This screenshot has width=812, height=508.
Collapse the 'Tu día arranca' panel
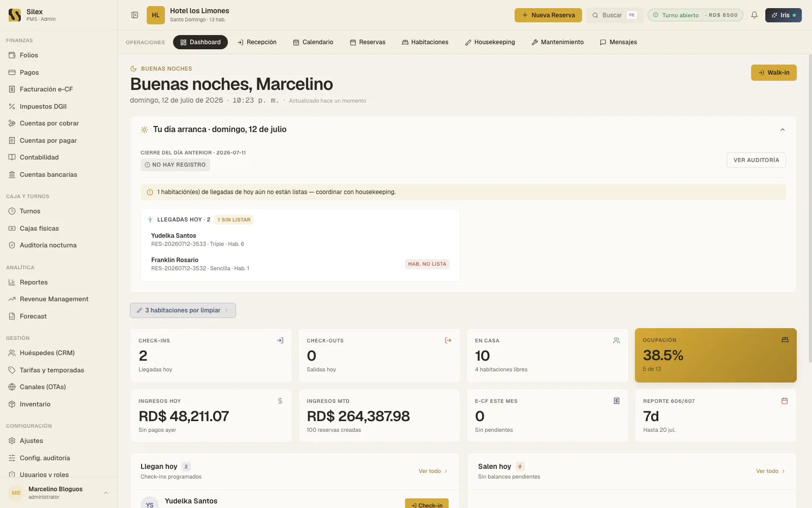tap(783, 130)
